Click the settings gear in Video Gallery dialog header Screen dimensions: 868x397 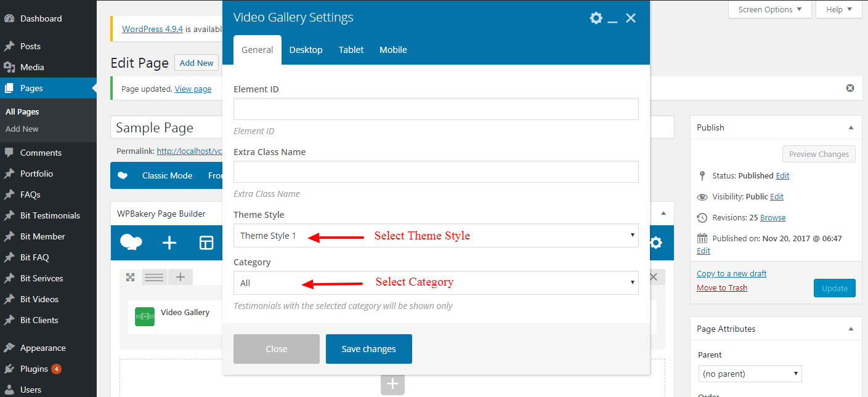[596, 18]
